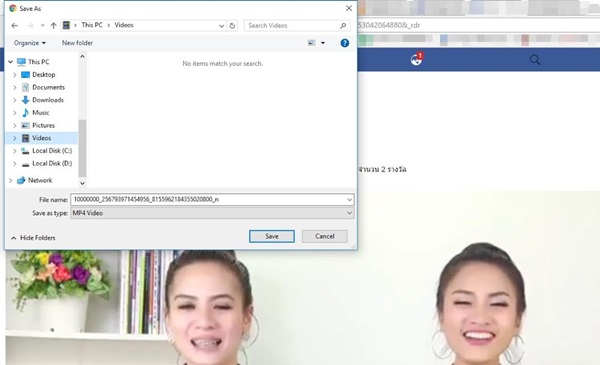
Task: Expand the Local Disk (C:) node
Action: (15, 151)
